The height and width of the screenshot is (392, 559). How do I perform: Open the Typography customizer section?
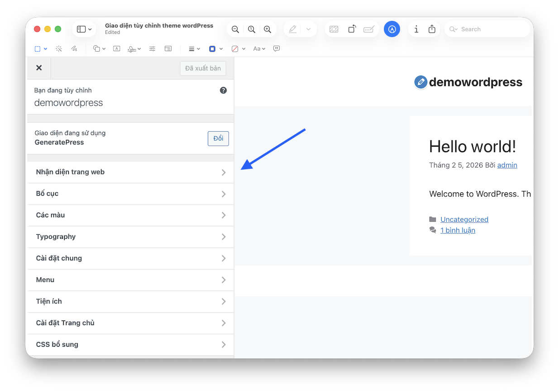130,237
